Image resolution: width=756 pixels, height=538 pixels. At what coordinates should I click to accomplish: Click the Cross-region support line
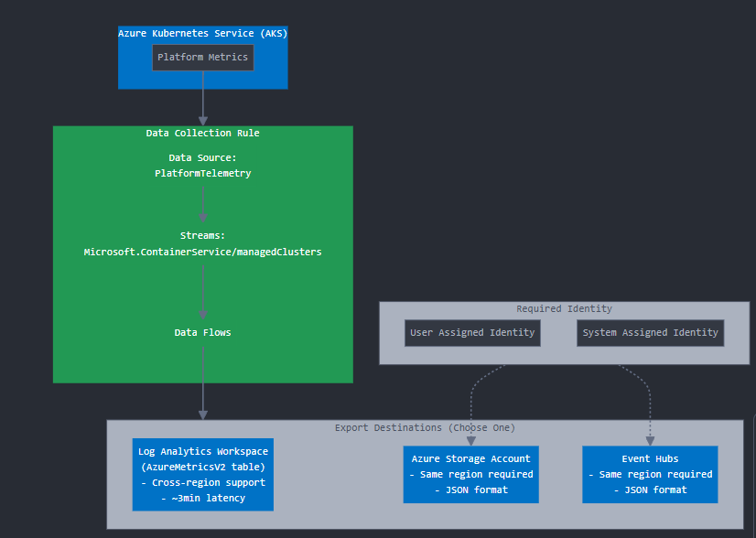(203, 482)
